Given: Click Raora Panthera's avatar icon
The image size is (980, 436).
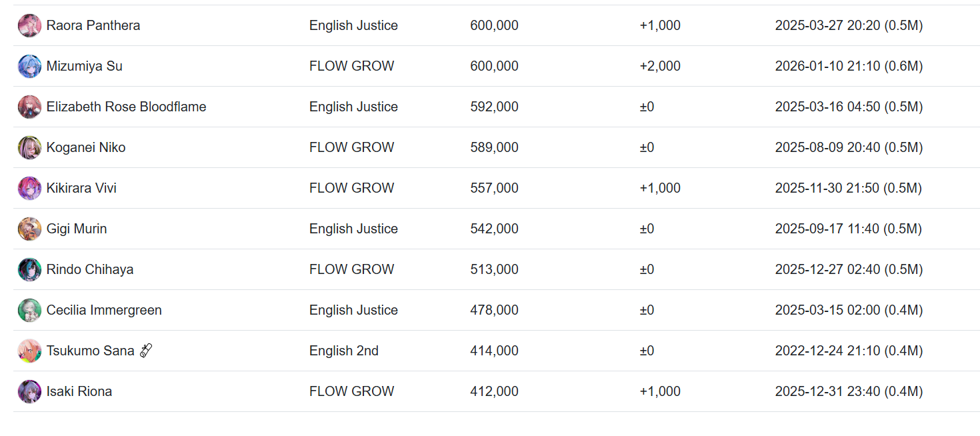Looking at the screenshot, I should (x=29, y=26).
